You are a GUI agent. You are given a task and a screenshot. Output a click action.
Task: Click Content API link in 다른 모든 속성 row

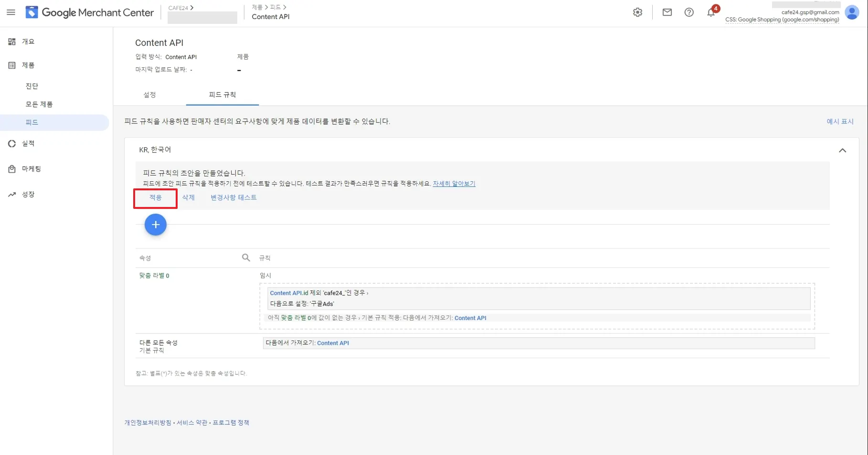(333, 343)
